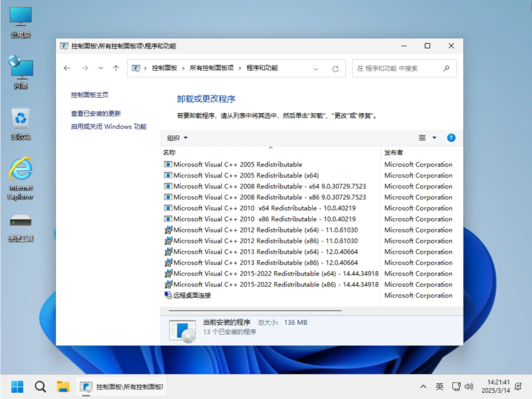Screen dimensions: 532x399
Task: Click the horizontal scrollbar of the program list
Action: click(x=255, y=311)
